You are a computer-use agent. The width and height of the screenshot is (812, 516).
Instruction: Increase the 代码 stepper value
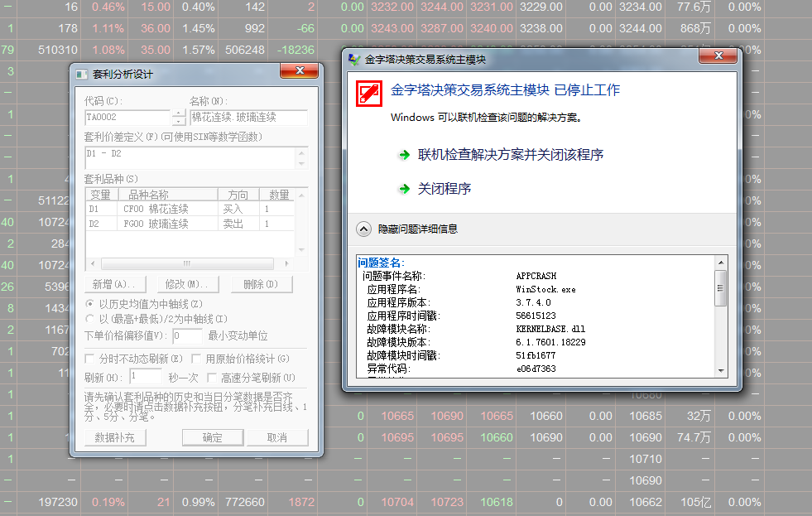[179, 113]
